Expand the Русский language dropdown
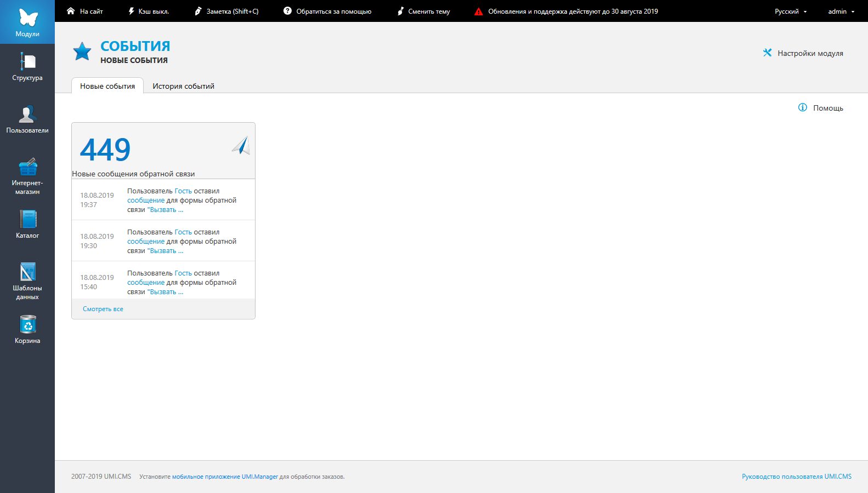The width and height of the screenshot is (868, 493). tap(790, 12)
